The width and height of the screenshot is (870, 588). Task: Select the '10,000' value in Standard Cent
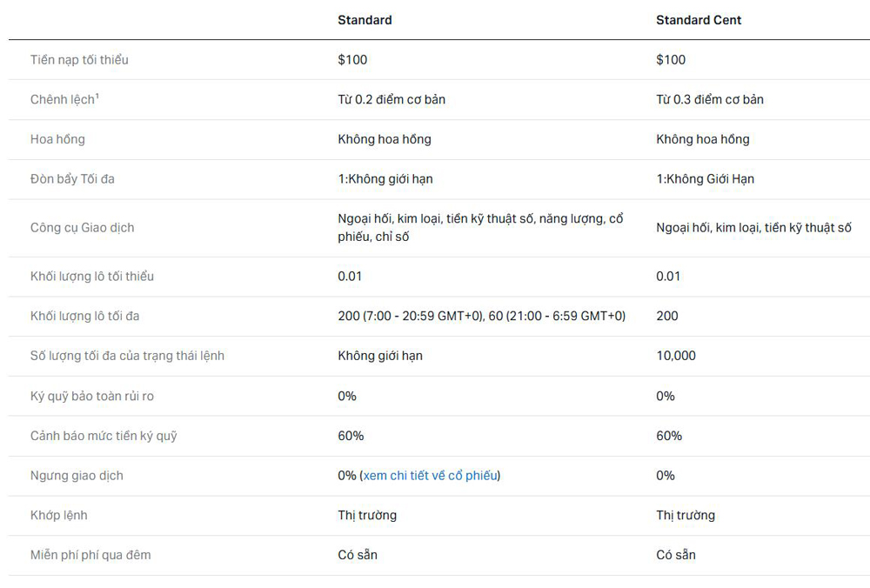pyautogui.click(x=676, y=356)
